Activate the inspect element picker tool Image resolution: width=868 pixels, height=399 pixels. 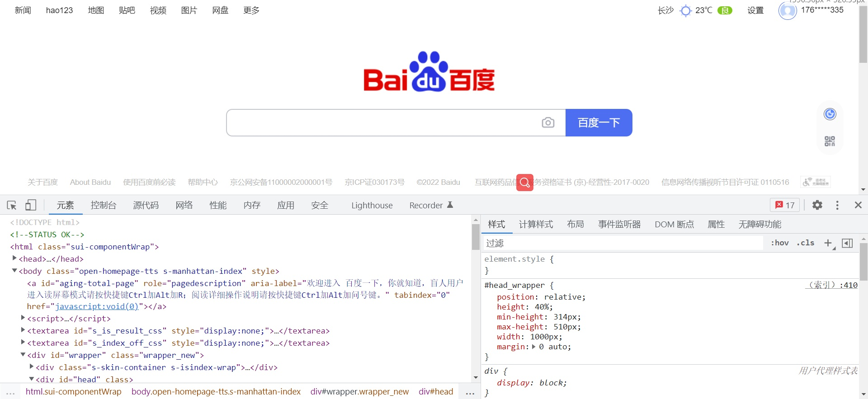pos(12,205)
